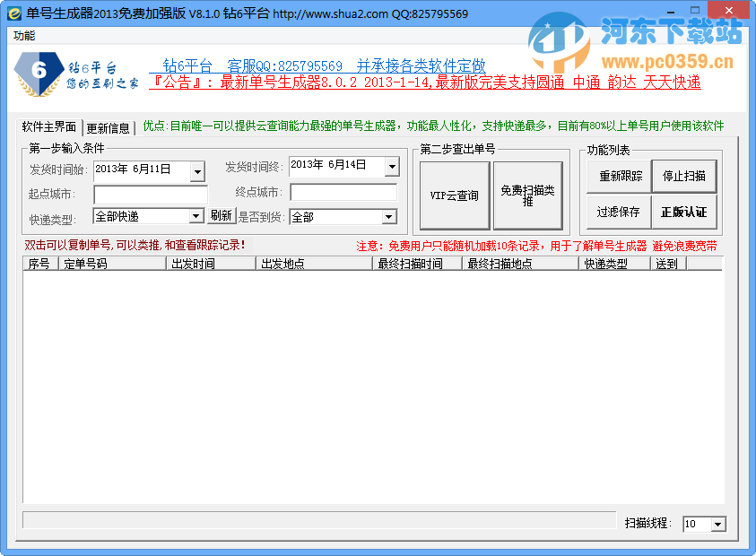
Task: Click the VIP云查询 query button
Action: [453, 195]
